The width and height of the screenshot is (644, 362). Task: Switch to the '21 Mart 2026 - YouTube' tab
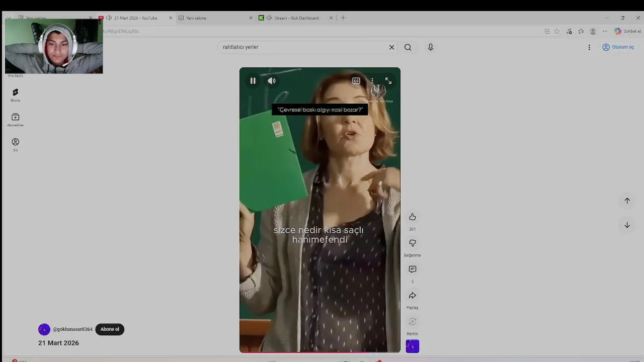click(x=136, y=18)
